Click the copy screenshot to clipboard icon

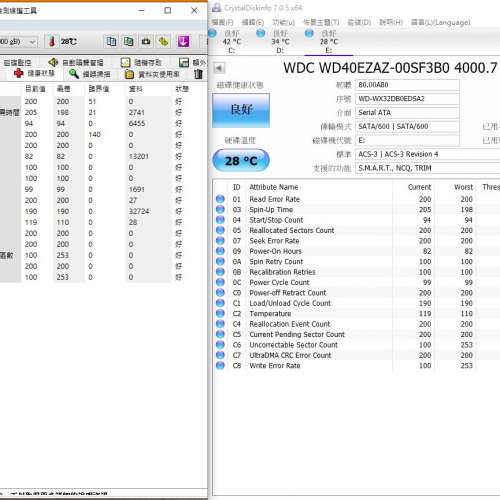pyautogui.click(x=129, y=42)
